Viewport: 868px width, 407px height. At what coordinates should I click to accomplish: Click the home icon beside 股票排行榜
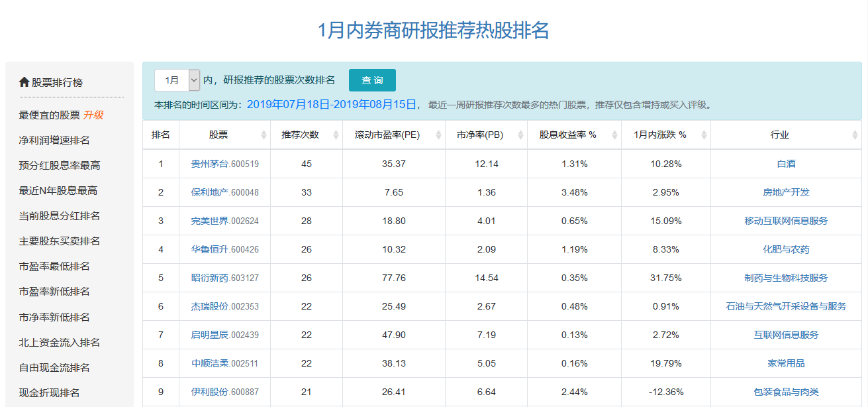pos(24,83)
